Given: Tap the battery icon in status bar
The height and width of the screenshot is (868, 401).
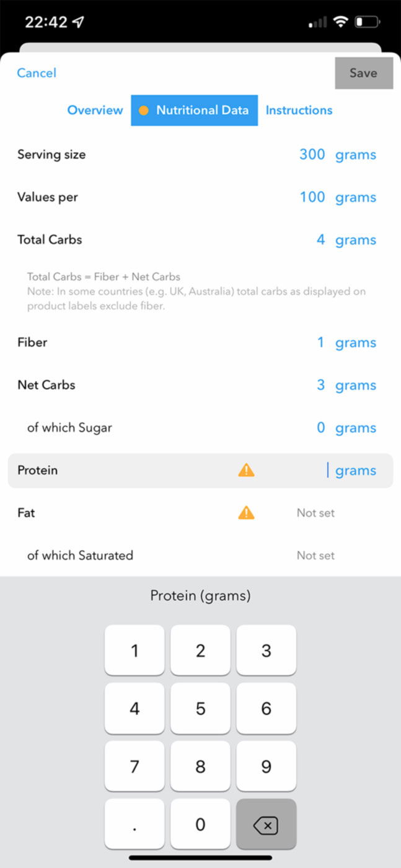Looking at the screenshot, I should point(367,22).
